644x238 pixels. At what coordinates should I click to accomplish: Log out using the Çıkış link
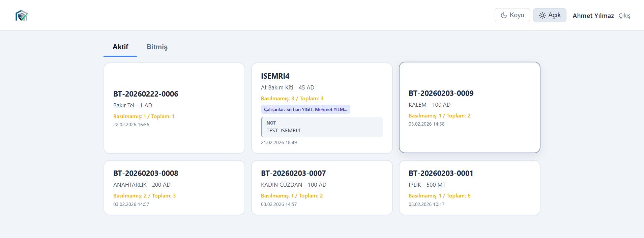pyautogui.click(x=624, y=16)
